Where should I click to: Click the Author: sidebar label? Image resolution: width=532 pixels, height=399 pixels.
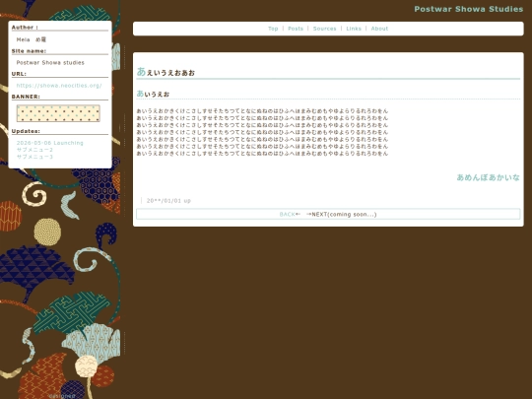[25, 28]
